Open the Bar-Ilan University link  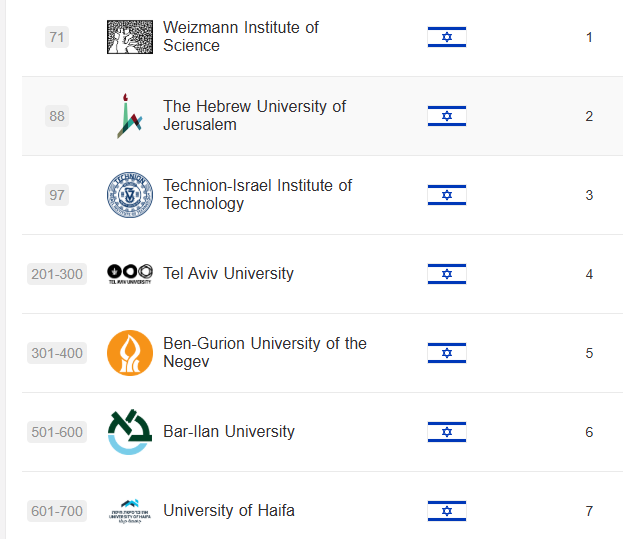229,432
